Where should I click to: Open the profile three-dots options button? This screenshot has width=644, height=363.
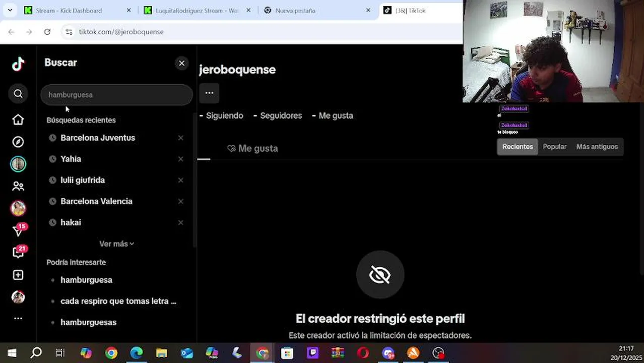point(209,93)
